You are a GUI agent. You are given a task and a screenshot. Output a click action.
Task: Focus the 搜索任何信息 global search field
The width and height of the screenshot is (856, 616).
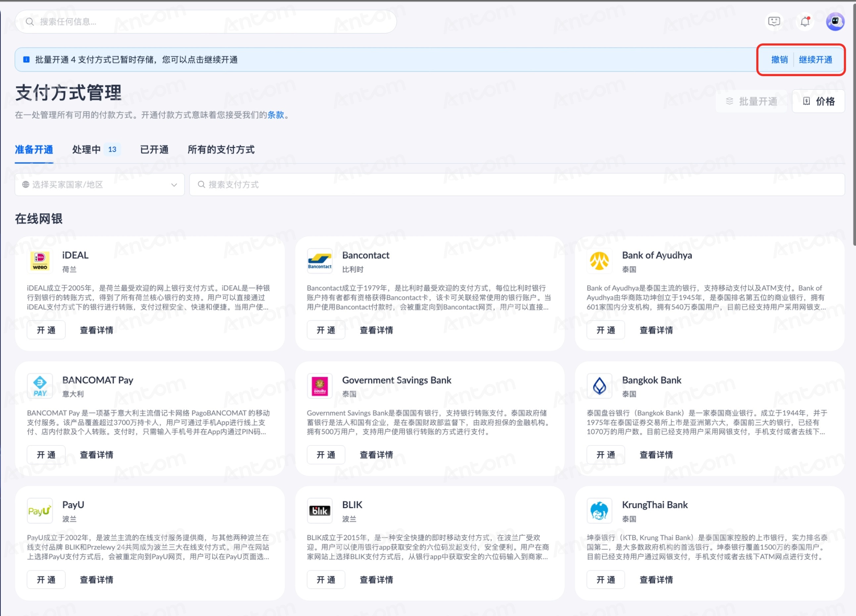[206, 22]
